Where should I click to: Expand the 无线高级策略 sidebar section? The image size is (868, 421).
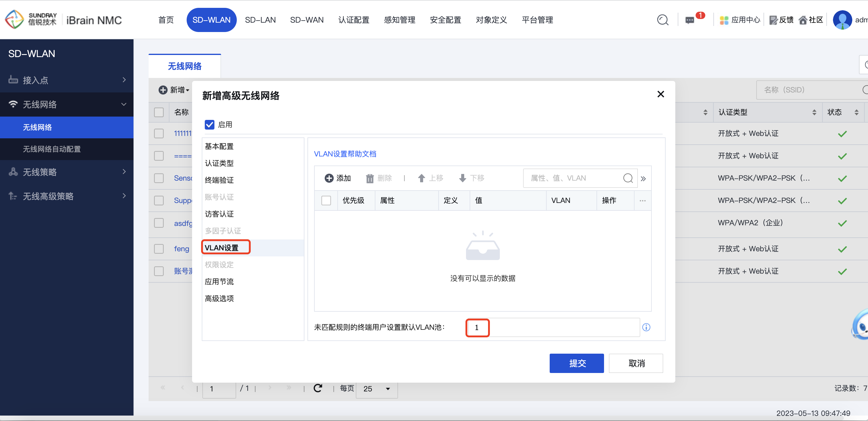click(124, 196)
